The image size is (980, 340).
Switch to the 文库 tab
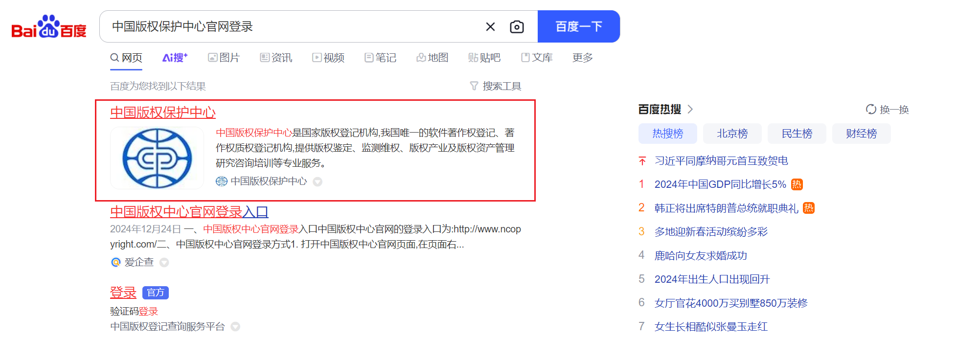(x=537, y=58)
